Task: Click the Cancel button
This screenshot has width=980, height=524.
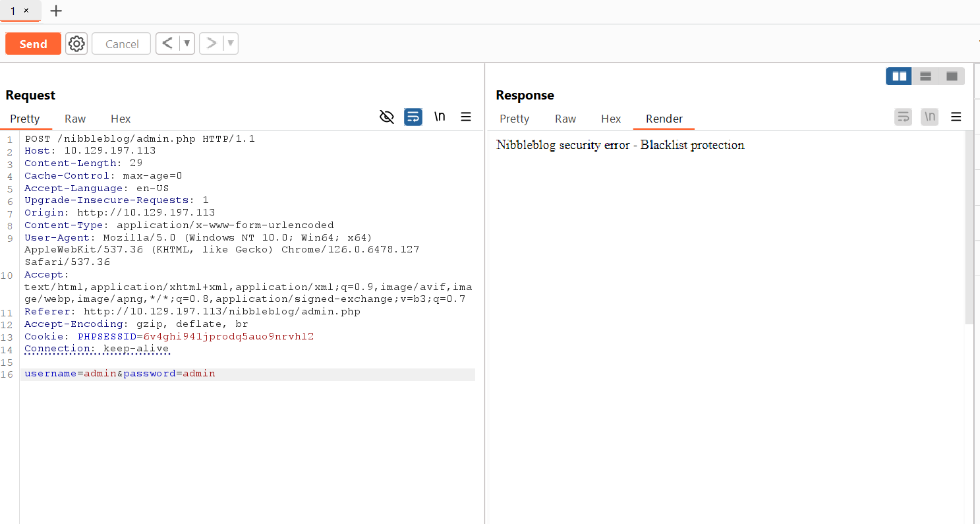Action: (122, 44)
